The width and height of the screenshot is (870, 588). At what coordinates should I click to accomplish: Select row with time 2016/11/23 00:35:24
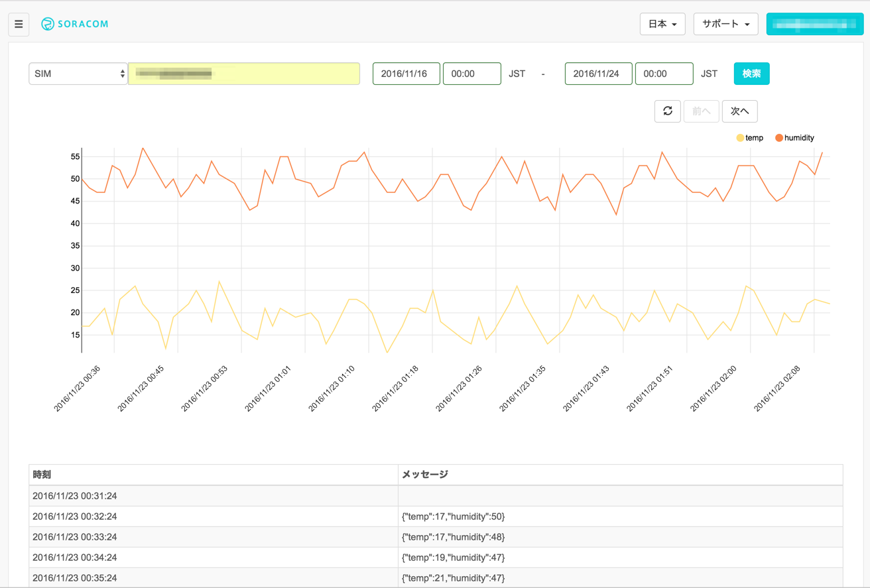coord(436,578)
